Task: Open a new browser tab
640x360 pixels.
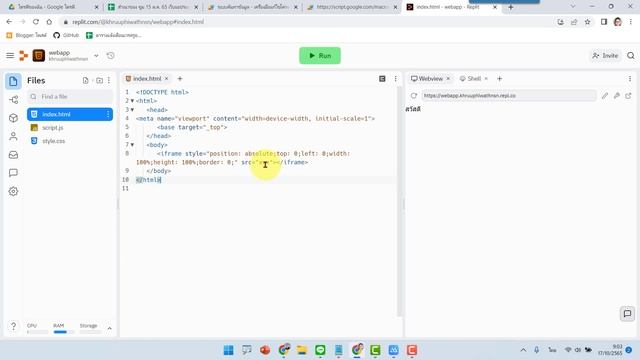Action: pyautogui.click(x=511, y=7)
